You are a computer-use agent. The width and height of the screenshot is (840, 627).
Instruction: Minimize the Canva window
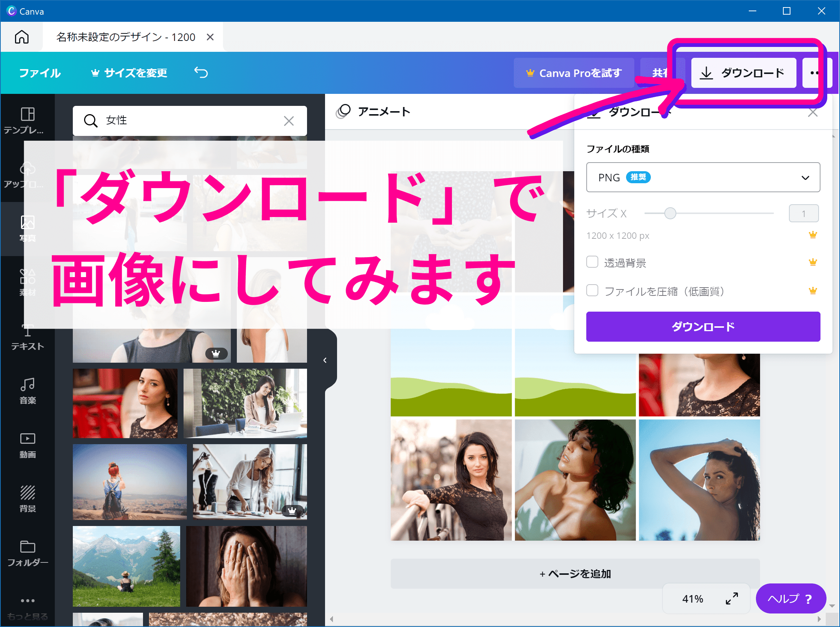coord(752,11)
